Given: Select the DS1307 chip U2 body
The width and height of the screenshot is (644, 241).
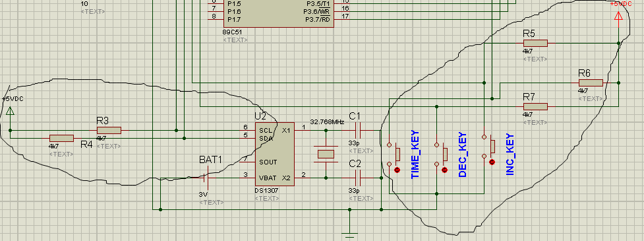Looking at the screenshot, I should [275, 155].
